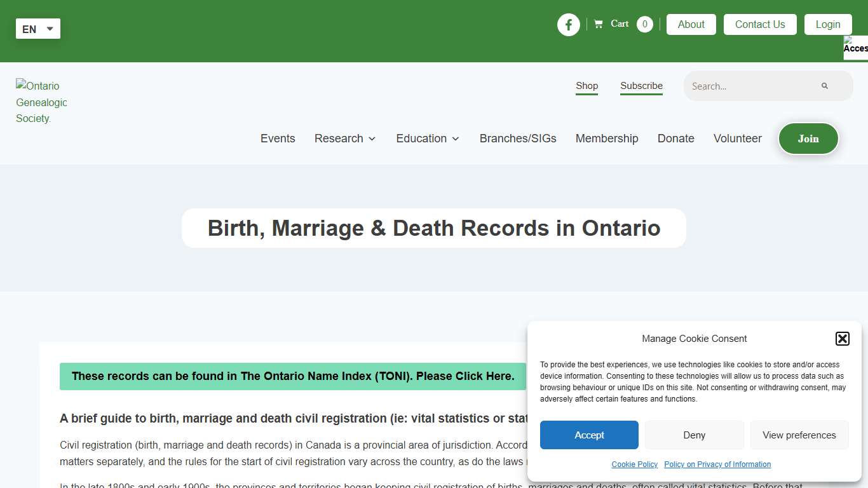Switch to the Shop section
Screen dimensions: 868x488
click(587, 86)
